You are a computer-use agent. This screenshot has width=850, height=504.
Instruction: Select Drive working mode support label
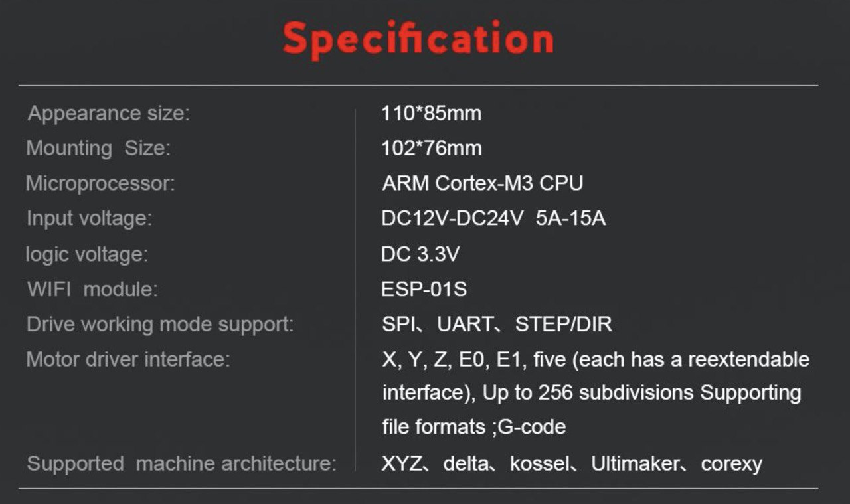(160, 325)
